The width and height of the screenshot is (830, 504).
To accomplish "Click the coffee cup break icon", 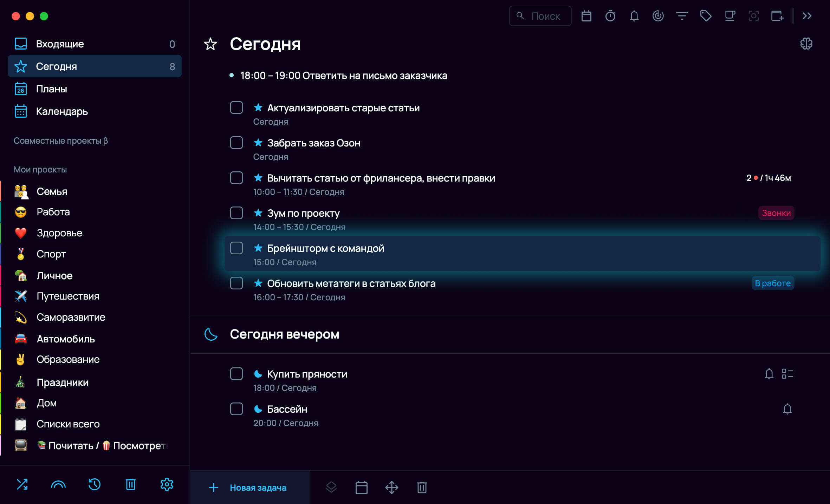I will tap(730, 16).
